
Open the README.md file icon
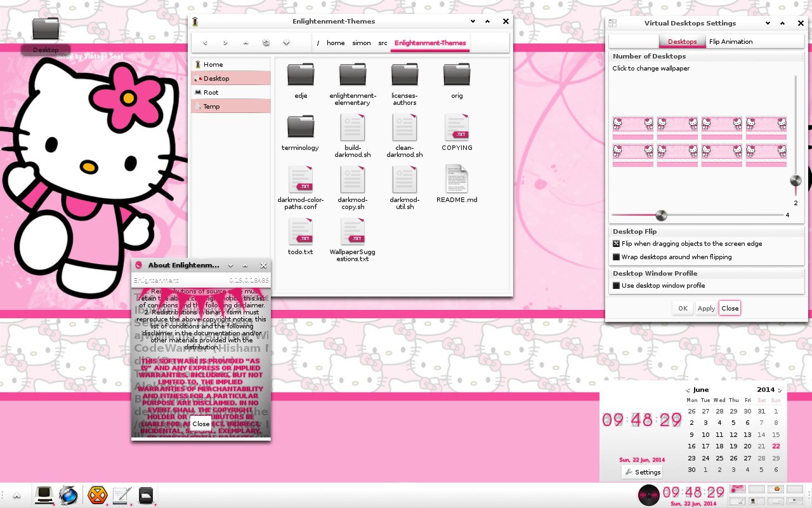click(457, 179)
